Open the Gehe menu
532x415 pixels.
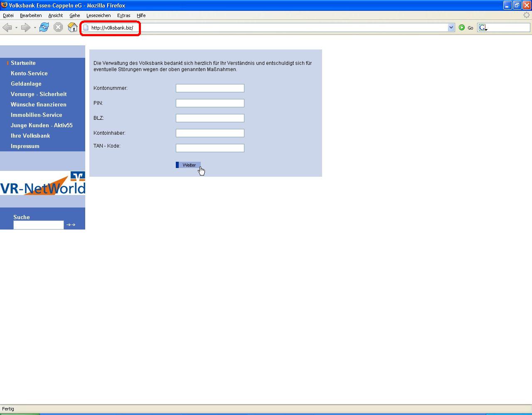click(75, 15)
